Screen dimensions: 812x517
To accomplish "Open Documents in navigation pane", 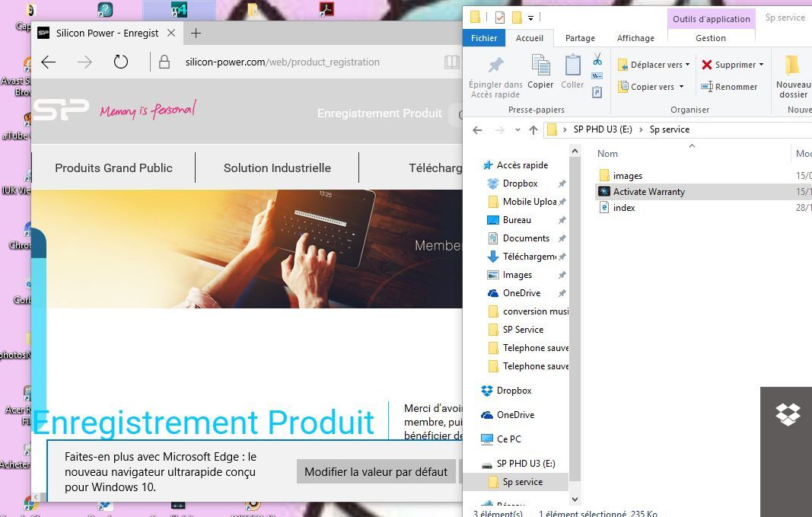I will [519, 238].
